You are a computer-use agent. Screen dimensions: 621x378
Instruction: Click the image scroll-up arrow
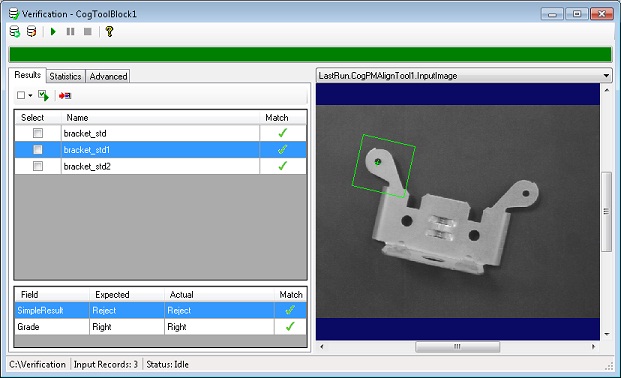[x=607, y=90]
